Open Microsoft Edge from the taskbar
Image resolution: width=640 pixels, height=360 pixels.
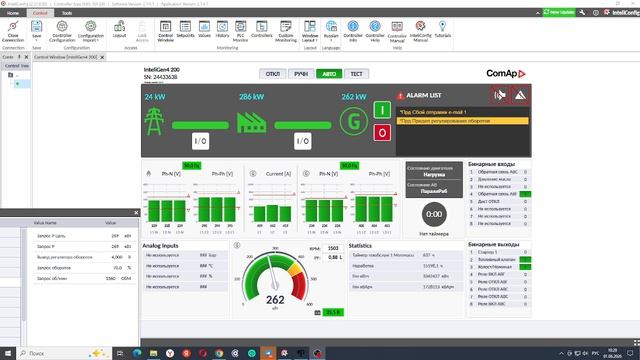(x=137, y=353)
